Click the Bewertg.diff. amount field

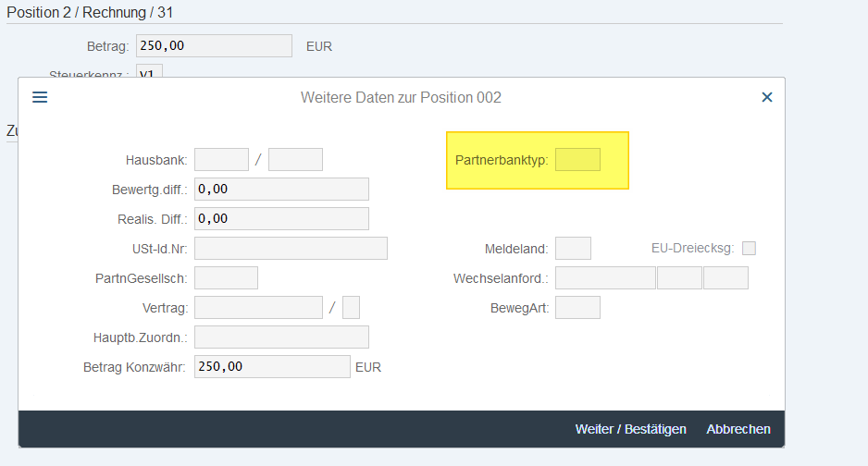pyautogui.click(x=281, y=190)
